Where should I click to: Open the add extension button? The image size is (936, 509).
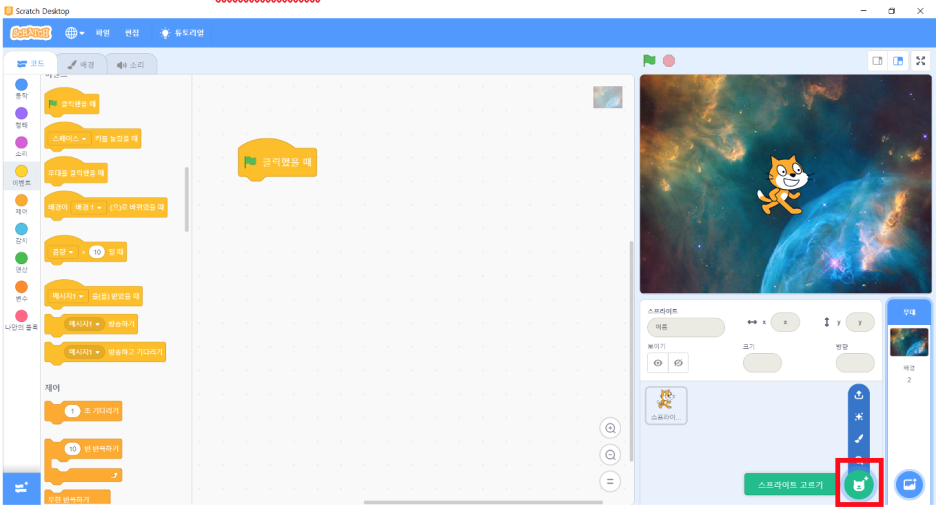pos(21,488)
